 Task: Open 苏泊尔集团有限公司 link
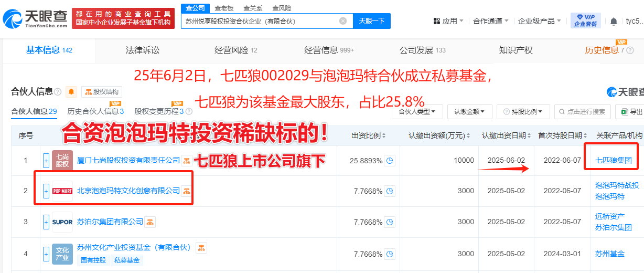[x=110, y=222]
